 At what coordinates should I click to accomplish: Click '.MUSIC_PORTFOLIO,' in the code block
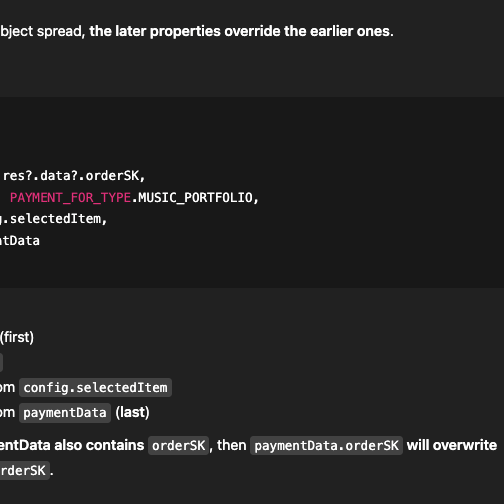point(195,198)
